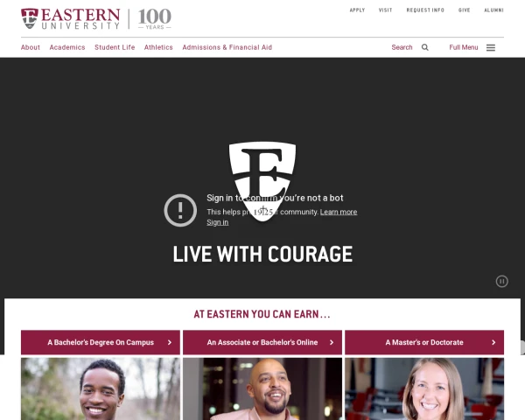Screen dimensions: 525x420
Task: Open the About menu
Action: 31,47
